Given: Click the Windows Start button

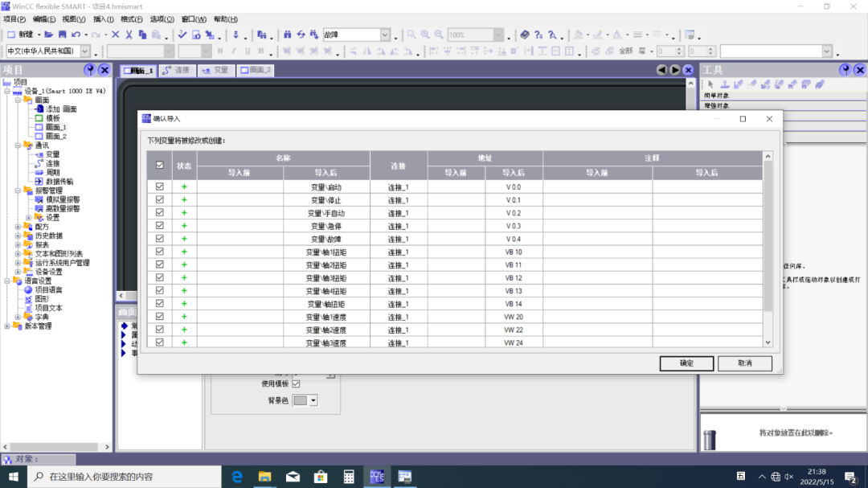Looking at the screenshot, I should click(x=14, y=477).
